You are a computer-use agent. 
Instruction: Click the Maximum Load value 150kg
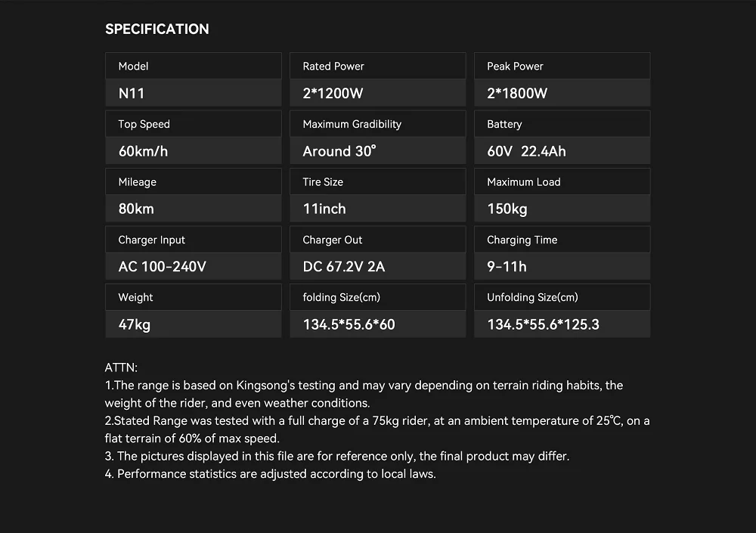507,209
